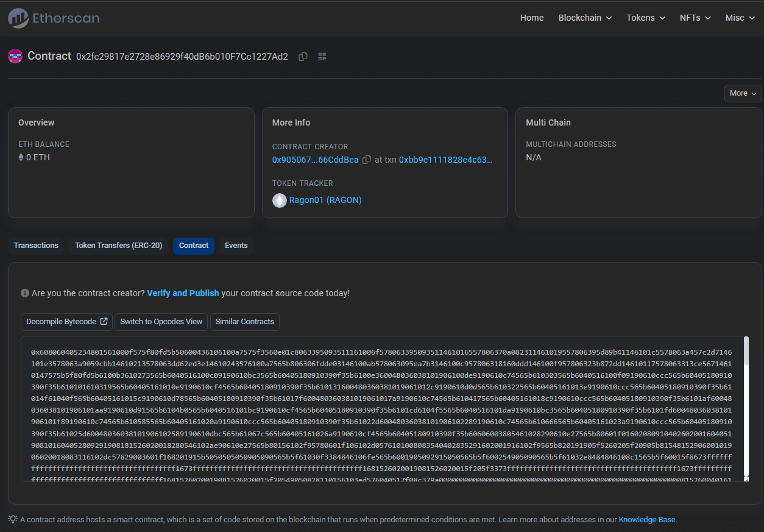Image resolution: width=764 pixels, height=532 pixels.
Task: Click the CONTRACT CREATOR label
Action: [310, 147]
